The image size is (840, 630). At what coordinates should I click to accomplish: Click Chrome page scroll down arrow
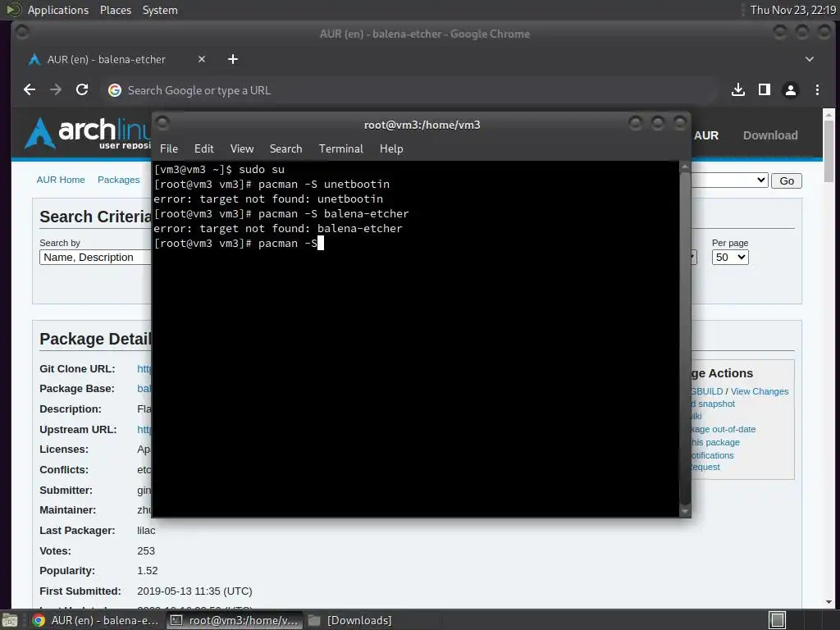pos(829,602)
